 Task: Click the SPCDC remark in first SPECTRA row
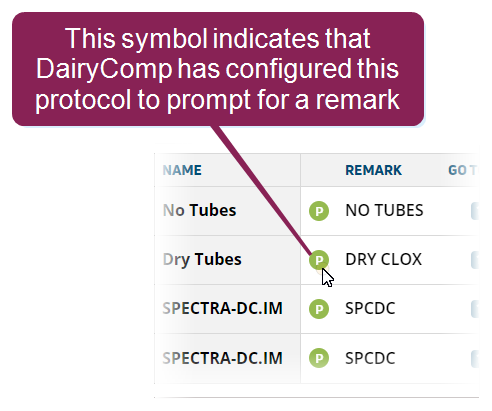pos(370,308)
